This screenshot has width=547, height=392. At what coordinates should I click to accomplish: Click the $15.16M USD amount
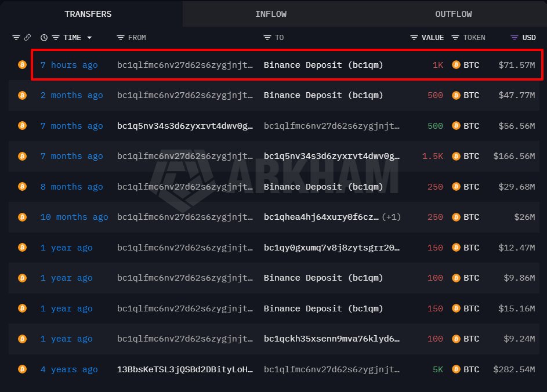[x=517, y=308]
